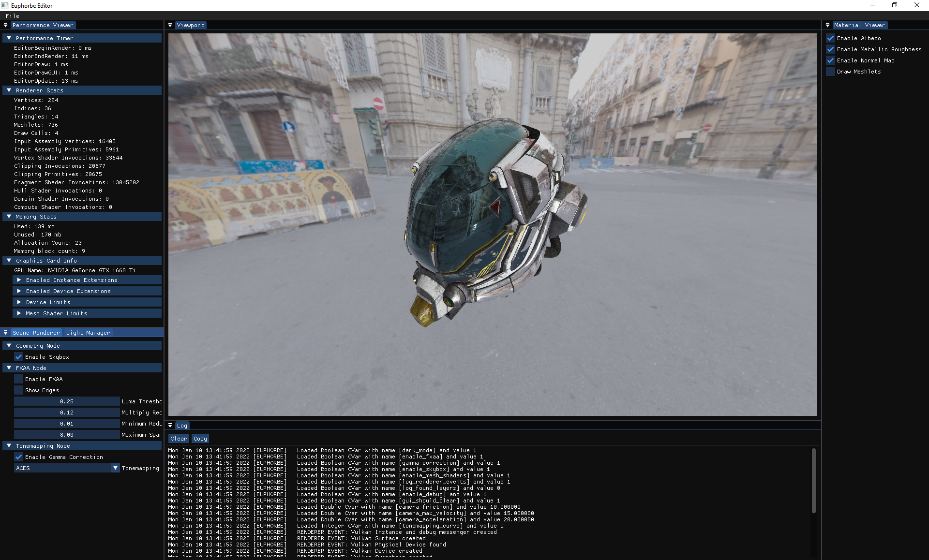Uncheck Enable Skybox option
Image resolution: width=929 pixels, height=560 pixels.
click(x=19, y=357)
